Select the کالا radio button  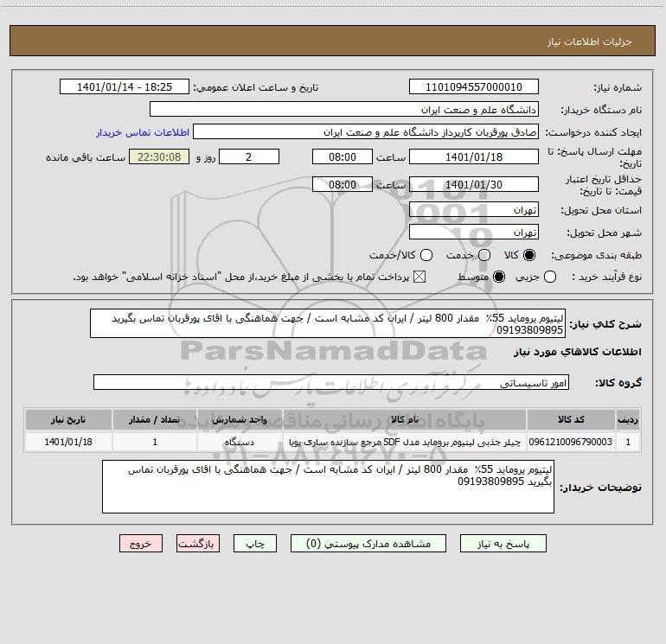coord(529,255)
